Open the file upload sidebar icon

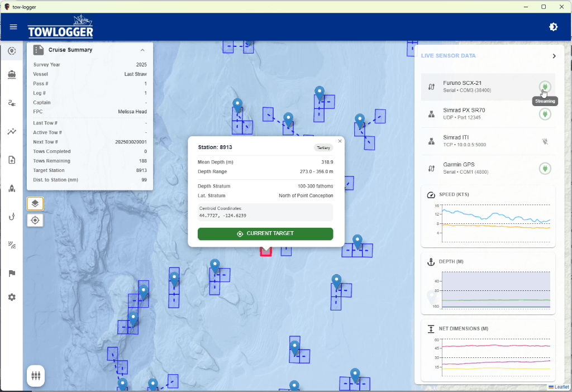(x=12, y=160)
